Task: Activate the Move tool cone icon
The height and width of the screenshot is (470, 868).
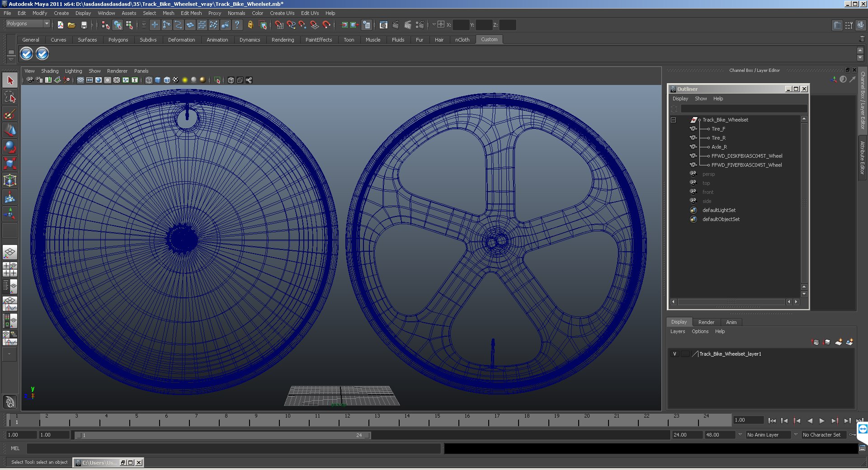Action: (x=10, y=131)
